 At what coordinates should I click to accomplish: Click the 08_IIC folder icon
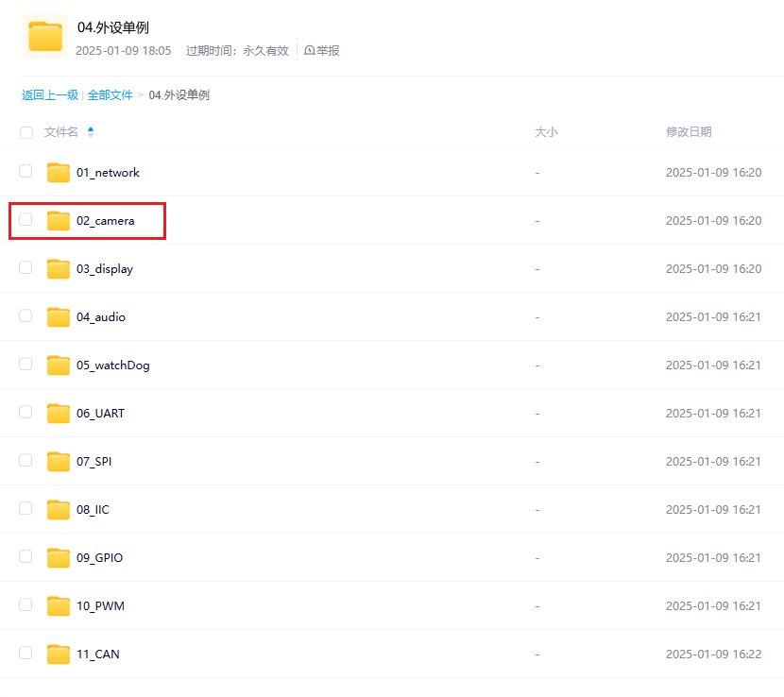58,509
